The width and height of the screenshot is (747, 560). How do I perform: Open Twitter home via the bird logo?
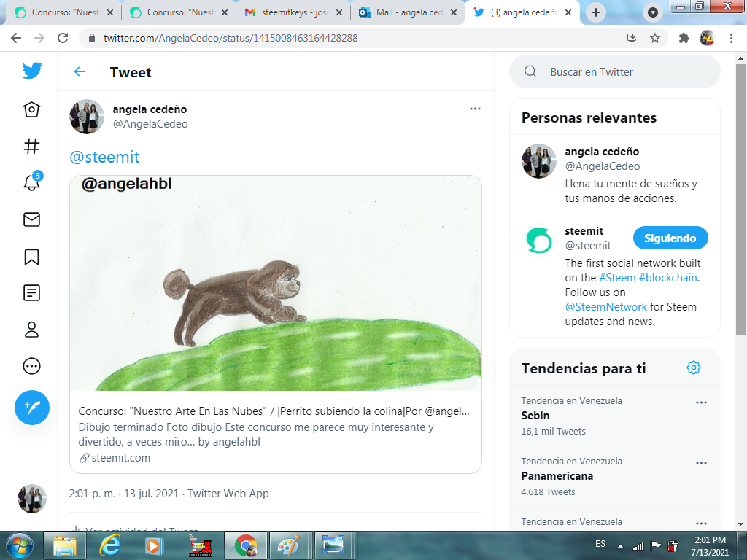(x=32, y=71)
